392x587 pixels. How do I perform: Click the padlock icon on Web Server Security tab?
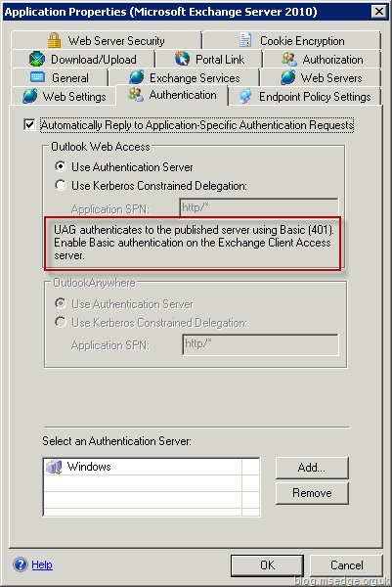tap(54, 40)
